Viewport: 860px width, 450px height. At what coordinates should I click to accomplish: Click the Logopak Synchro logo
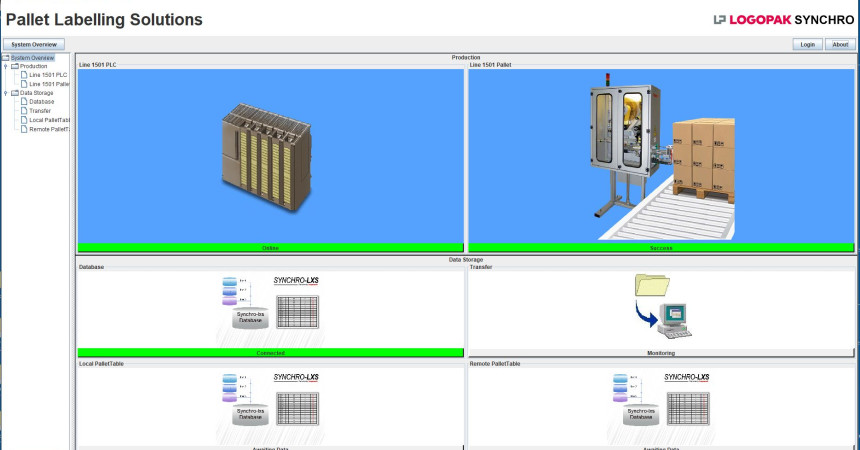point(784,20)
